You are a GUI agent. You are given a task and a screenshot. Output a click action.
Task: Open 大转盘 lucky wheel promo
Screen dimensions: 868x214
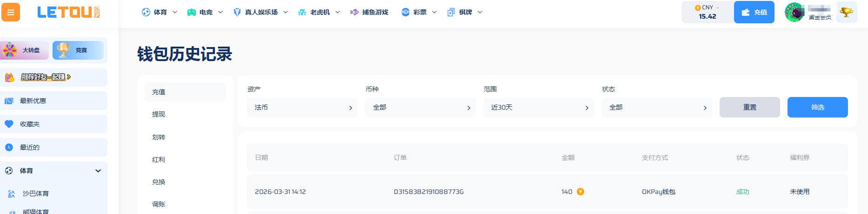[x=25, y=50]
